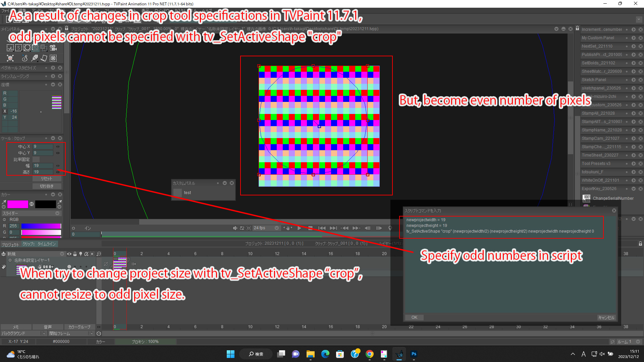Select the camera tool icon

coord(53,48)
